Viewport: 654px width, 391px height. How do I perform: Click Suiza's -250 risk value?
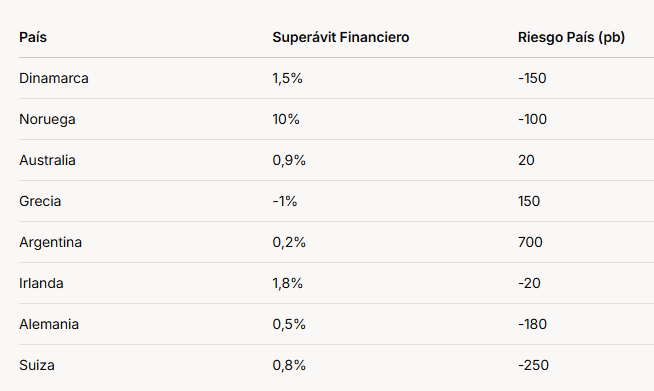coord(533,365)
